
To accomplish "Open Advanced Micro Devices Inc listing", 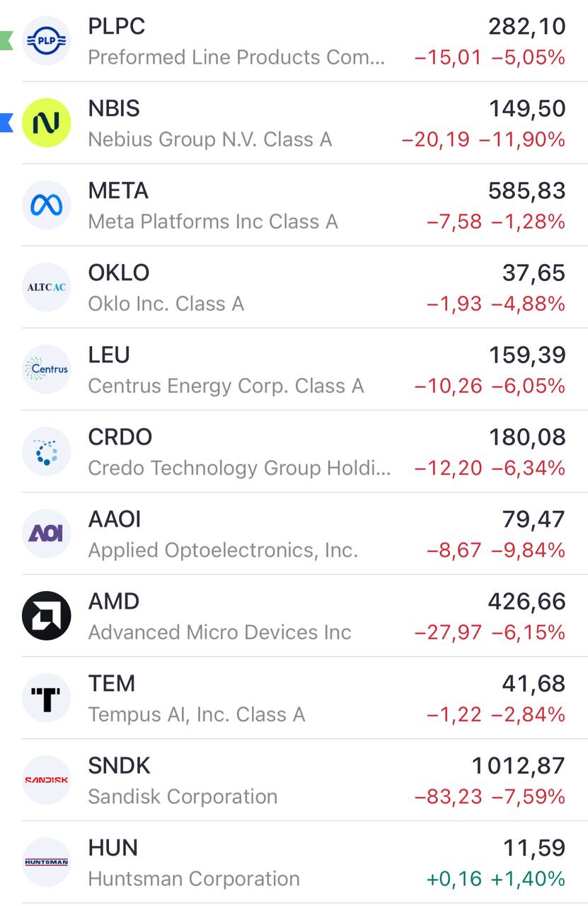I will pos(304,616).
